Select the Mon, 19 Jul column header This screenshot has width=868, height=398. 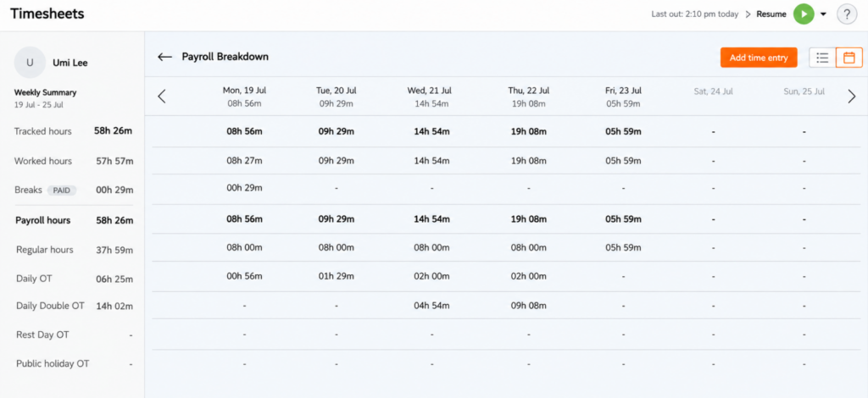click(x=244, y=97)
